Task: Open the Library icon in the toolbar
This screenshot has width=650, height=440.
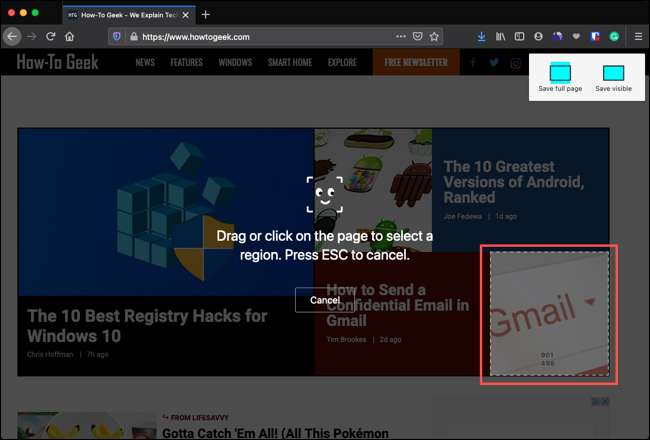Action: (501, 37)
